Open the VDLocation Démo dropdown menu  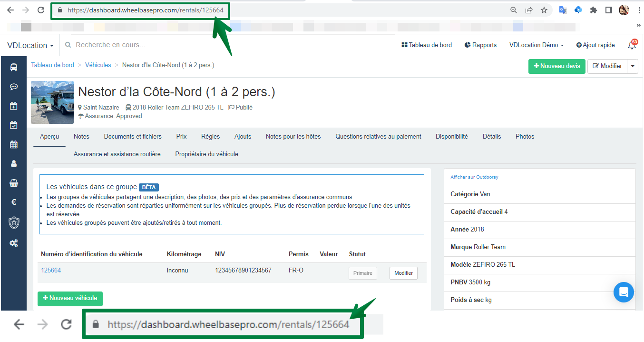click(x=536, y=45)
